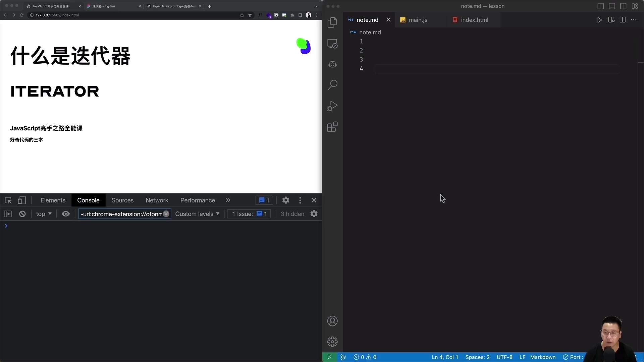This screenshot has width=644, height=362.
Task: Click the Inspect element tool in DevTools
Action: click(x=8, y=200)
